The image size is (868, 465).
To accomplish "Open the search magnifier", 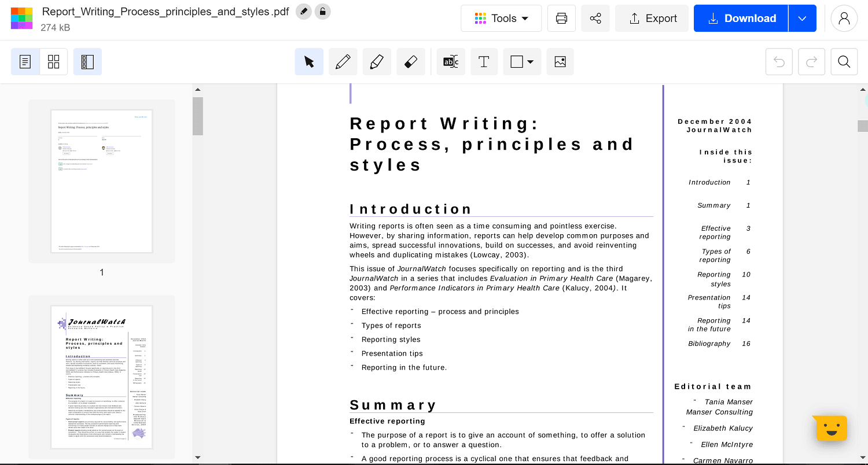I will coord(844,62).
